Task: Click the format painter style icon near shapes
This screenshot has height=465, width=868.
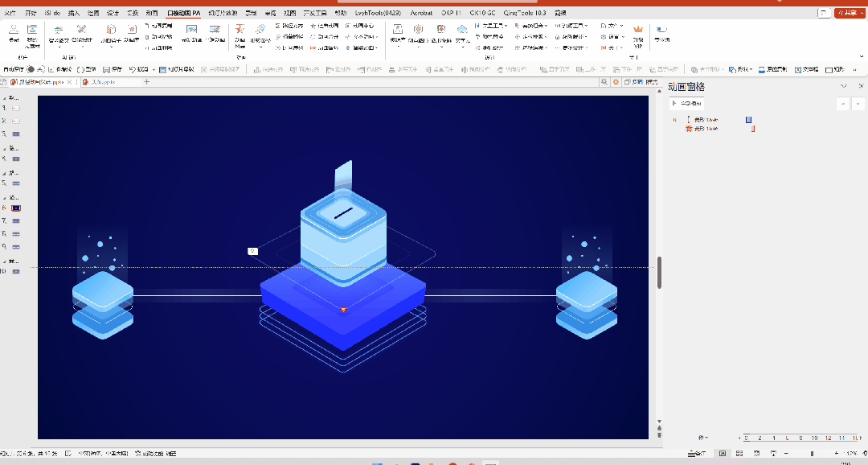Action: (x=762, y=70)
